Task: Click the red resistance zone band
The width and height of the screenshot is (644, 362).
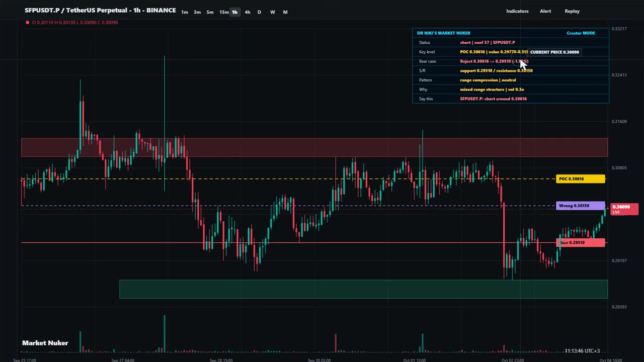Action: coord(314,147)
